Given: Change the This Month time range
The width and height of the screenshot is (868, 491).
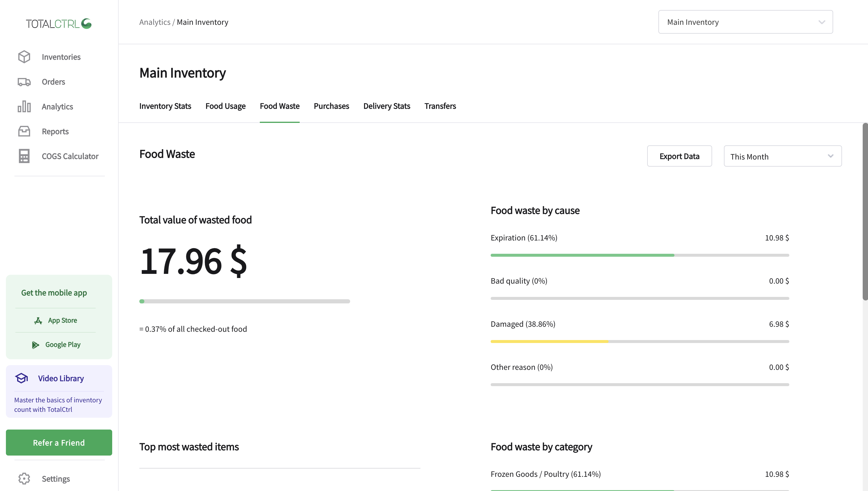Looking at the screenshot, I should [x=782, y=156].
